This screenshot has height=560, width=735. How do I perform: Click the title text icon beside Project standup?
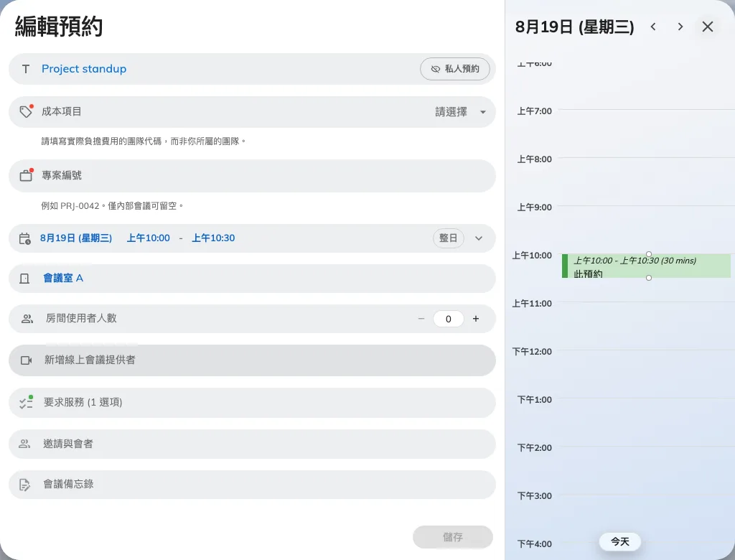(x=26, y=69)
